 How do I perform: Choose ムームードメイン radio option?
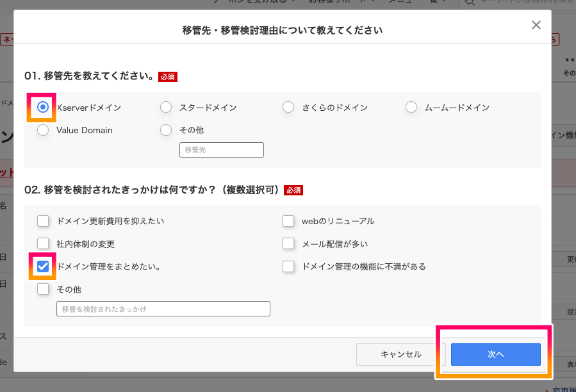411,107
